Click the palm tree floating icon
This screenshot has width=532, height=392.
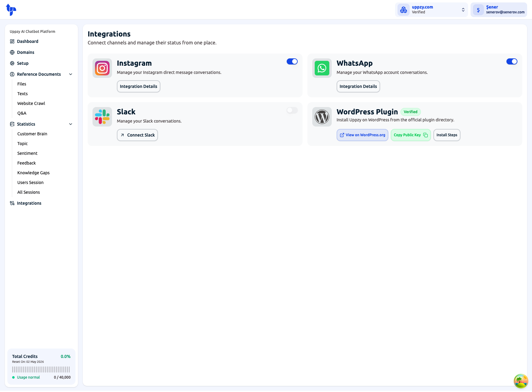521,381
